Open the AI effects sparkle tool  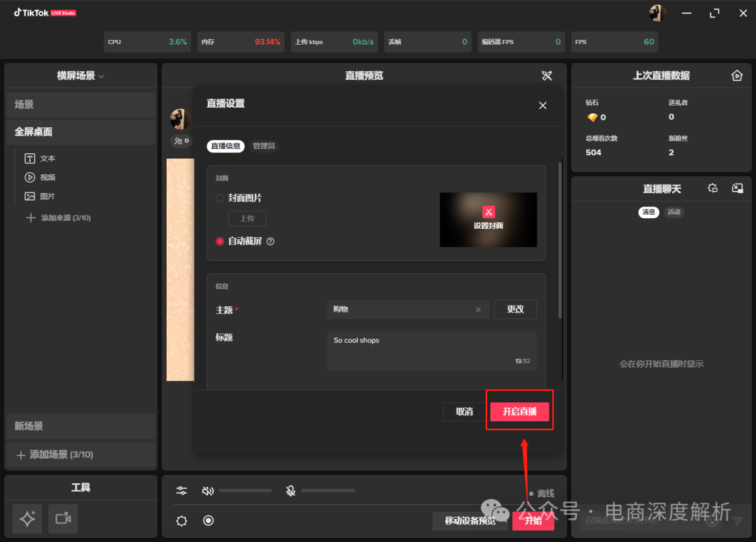point(27,518)
